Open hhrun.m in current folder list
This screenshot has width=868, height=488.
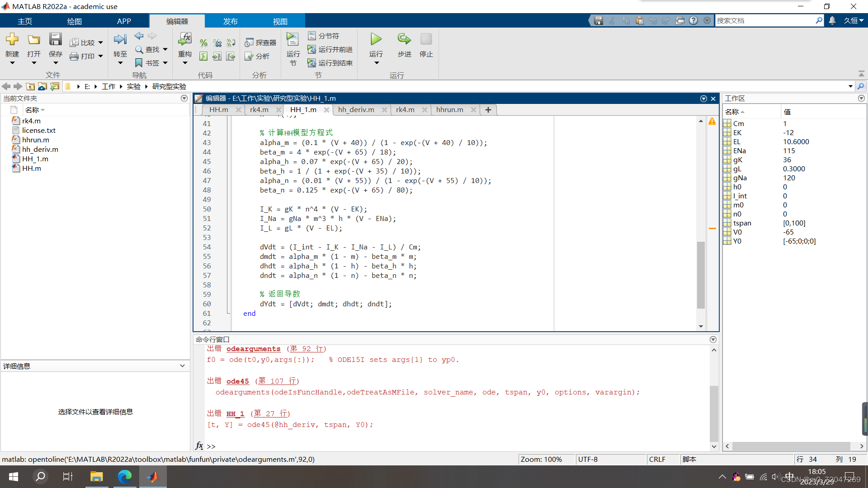pyautogui.click(x=36, y=140)
